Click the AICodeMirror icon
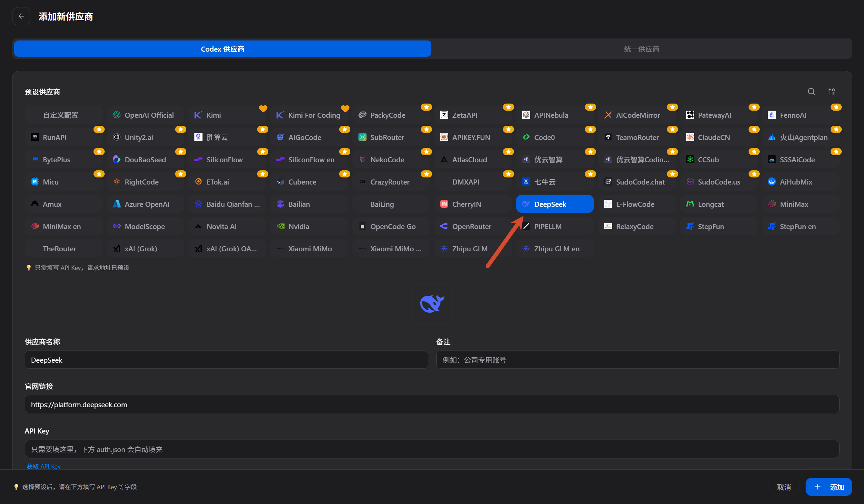This screenshot has width=864, height=504. pyautogui.click(x=608, y=115)
